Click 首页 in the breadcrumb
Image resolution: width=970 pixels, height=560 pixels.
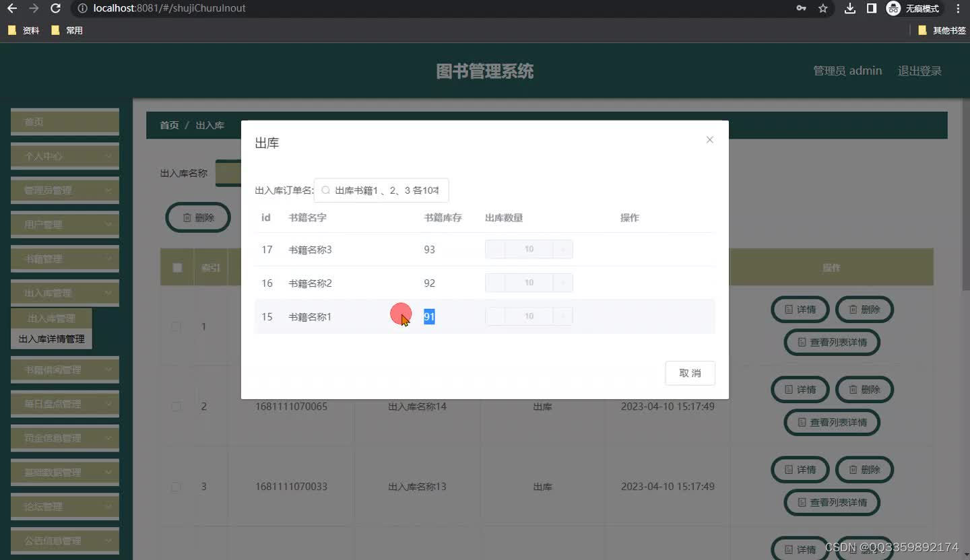point(169,125)
